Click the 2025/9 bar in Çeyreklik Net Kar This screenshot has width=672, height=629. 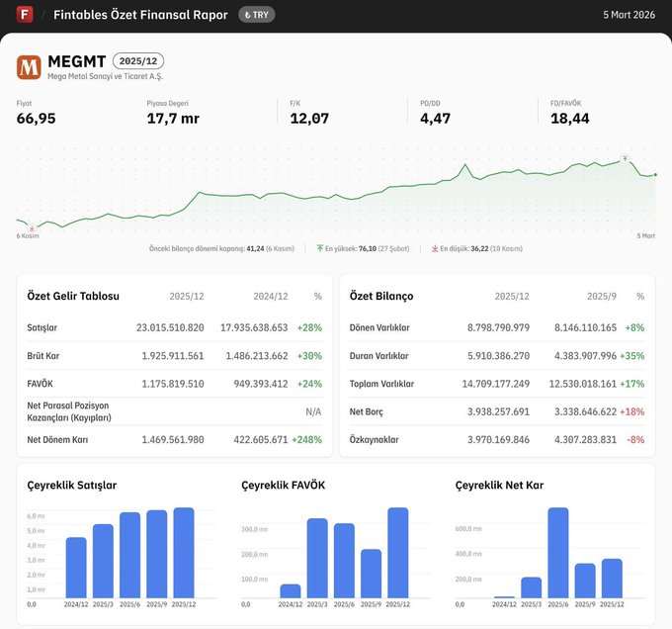click(585, 581)
